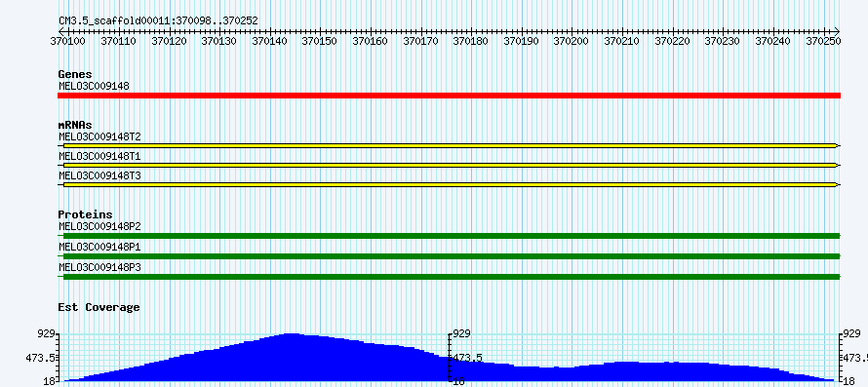Click ruler position 370100
Image resolution: width=868 pixels, height=387 pixels.
69,41
